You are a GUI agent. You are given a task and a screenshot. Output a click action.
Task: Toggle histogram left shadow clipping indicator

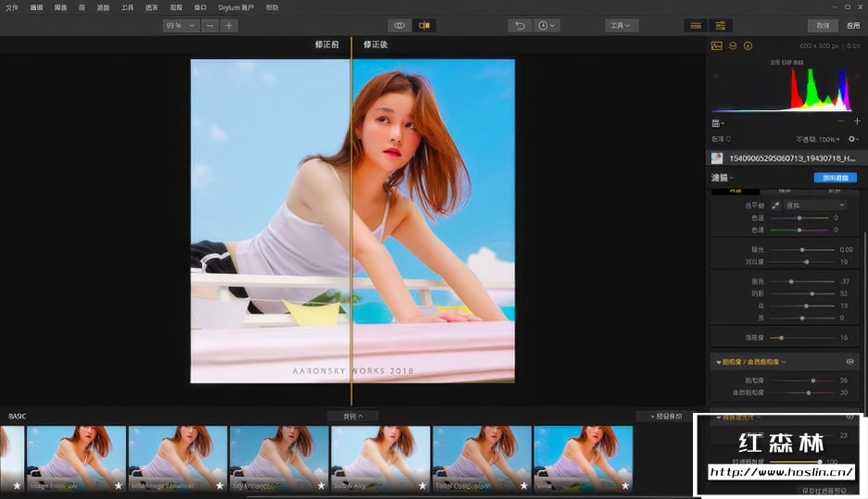tap(716, 76)
